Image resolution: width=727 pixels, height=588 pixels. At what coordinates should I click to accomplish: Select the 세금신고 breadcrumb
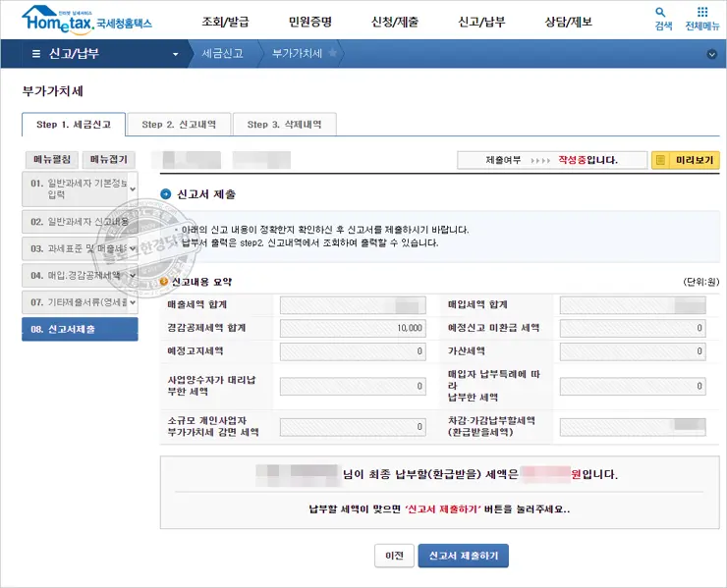coord(223,53)
